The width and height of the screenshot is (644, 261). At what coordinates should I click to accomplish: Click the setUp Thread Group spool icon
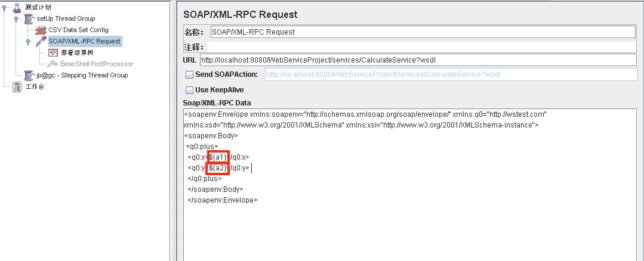[29, 18]
